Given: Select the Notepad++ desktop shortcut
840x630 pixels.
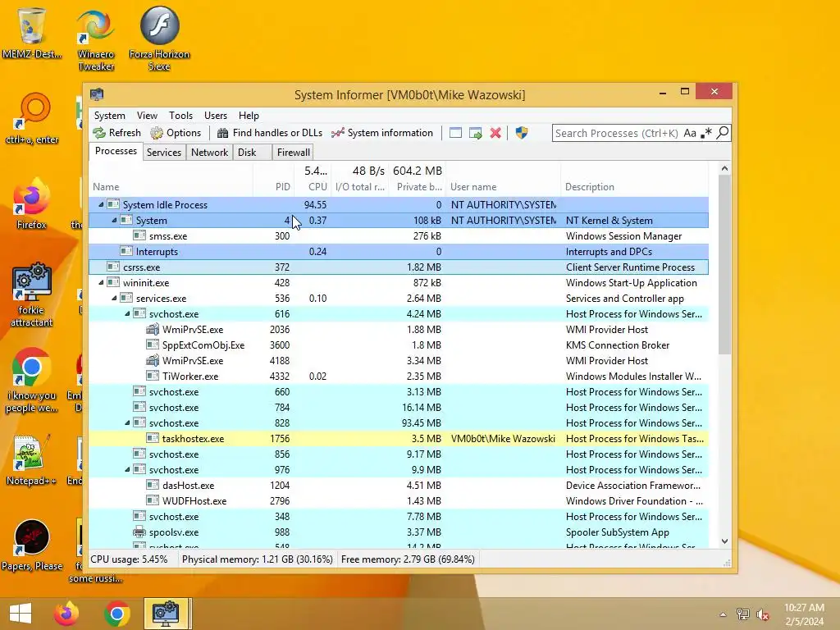Looking at the screenshot, I should (31, 461).
